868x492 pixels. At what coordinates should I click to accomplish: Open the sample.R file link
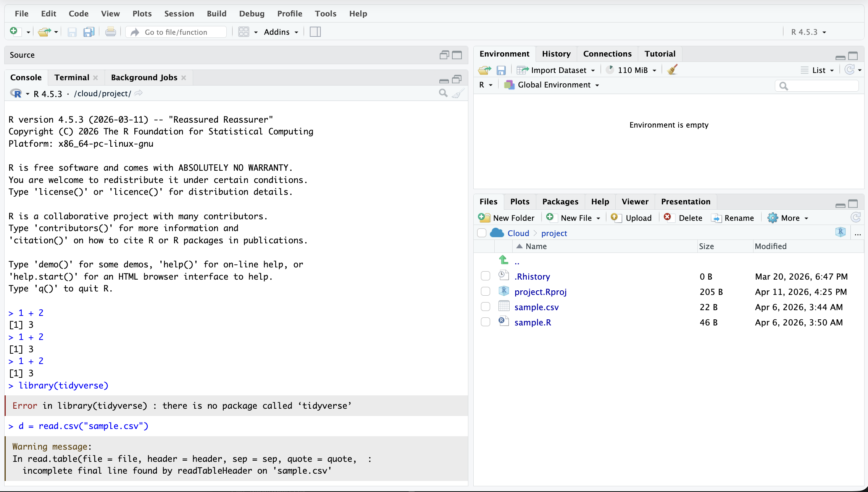[532, 322]
